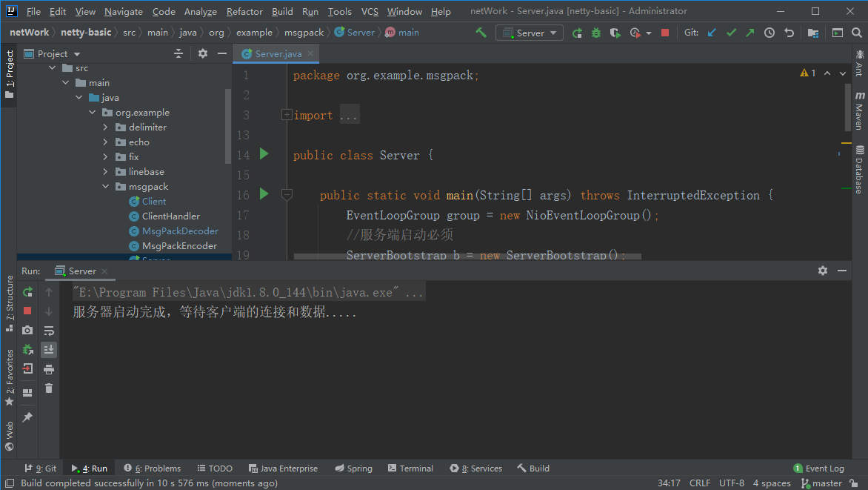Viewport: 868px width, 490px height.
Task: Open ClientHandler class in project tree
Action: pyautogui.click(x=170, y=216)
